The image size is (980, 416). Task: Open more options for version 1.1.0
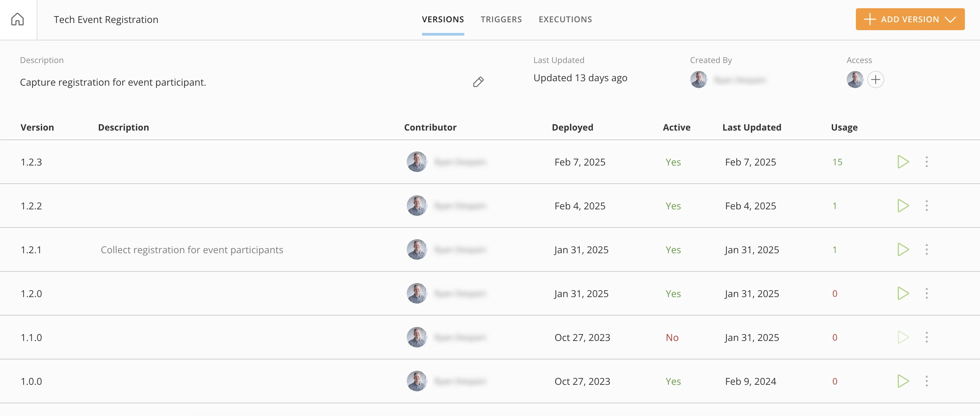pyautogui.click(x=927, y=337)
